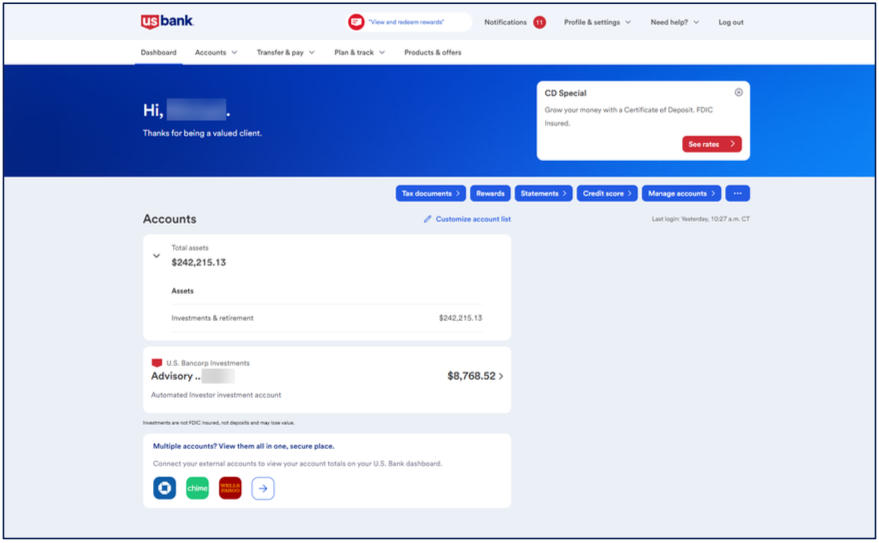Screen dimensions: 879x543
Task: Open the Plan & track dropdown
Action: click(359, 52)
